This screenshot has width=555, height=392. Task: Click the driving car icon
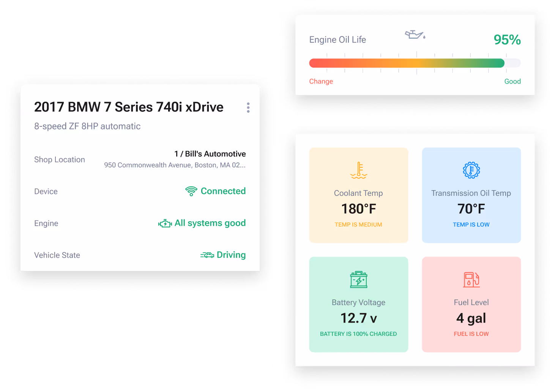click(x=207, y=255)
